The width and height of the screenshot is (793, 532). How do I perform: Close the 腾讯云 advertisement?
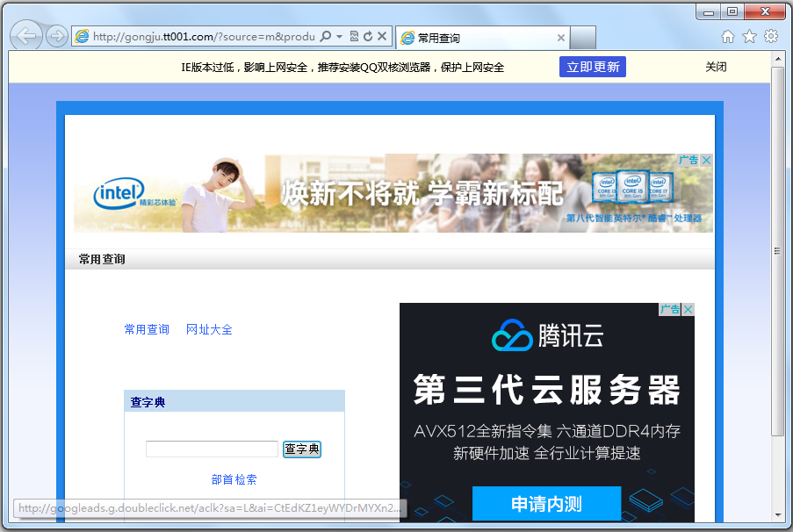(x=688, y=310)
